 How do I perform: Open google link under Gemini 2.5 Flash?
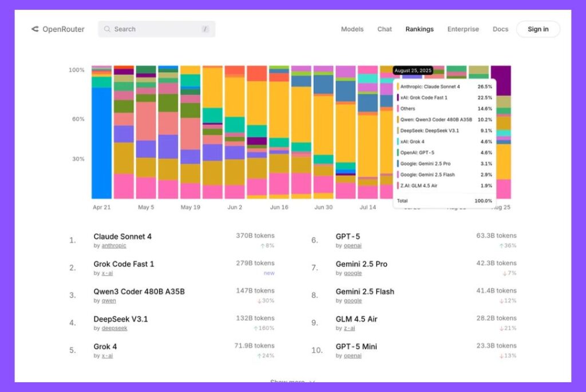coord(353,300)
